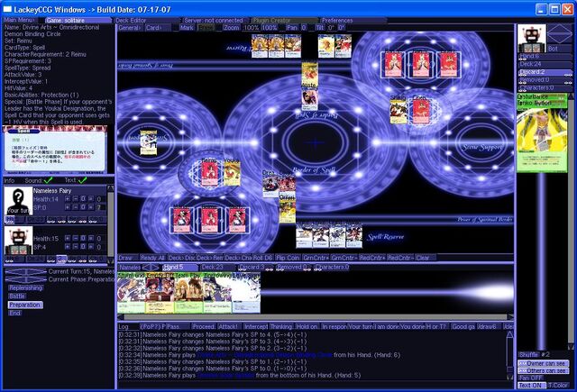The width and height of the screenshot is (577, 392).
Task: Increase the robot player's Health with plus
Action: [x=68, y=238]
